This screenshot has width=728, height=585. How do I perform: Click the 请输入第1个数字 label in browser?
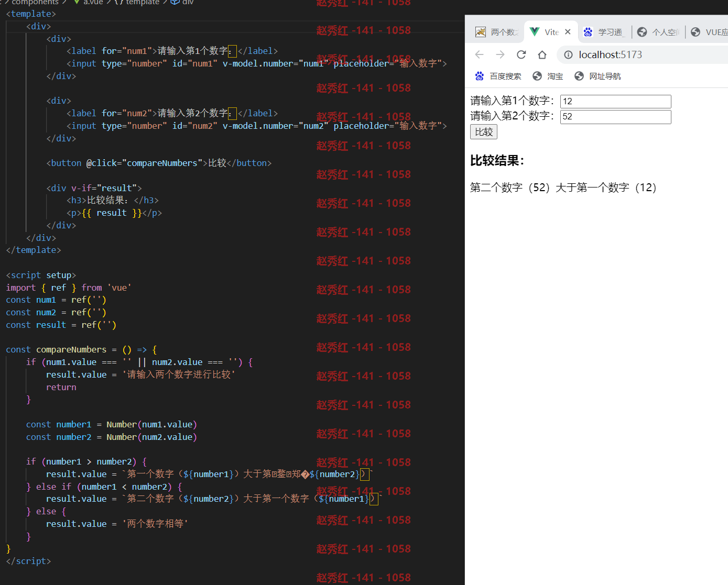513,101
